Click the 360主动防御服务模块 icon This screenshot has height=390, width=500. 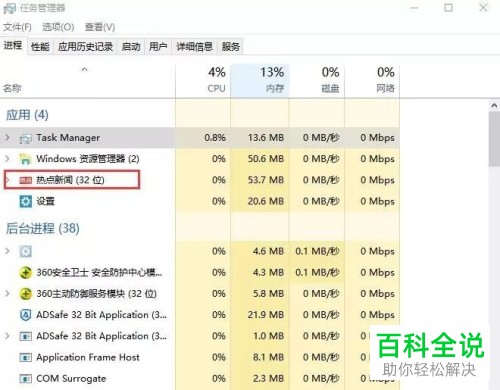point(26,294)
